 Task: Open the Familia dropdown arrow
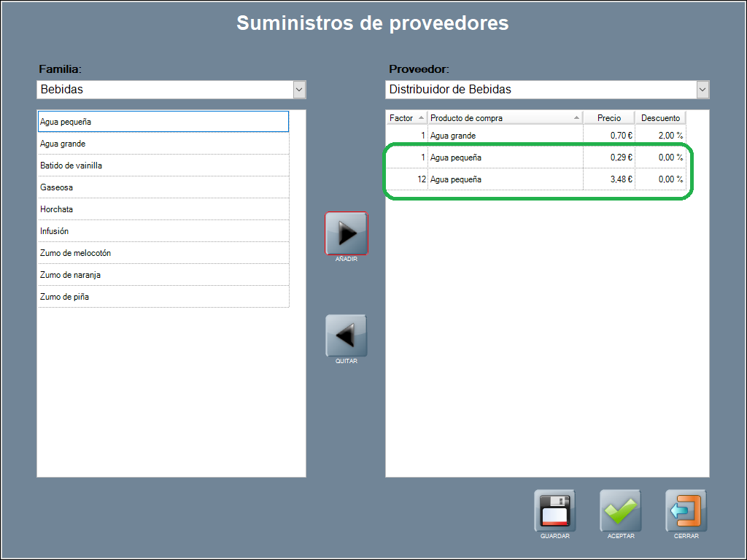[299, 90]
